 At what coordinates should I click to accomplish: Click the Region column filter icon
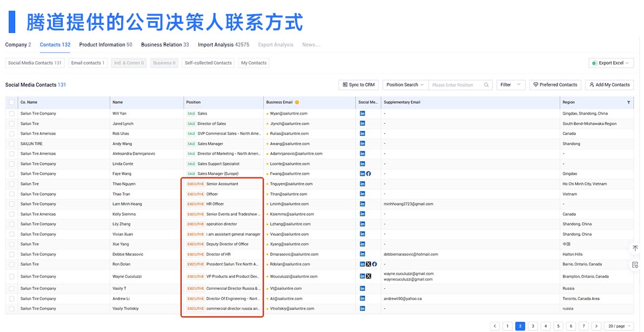[628, 103]
